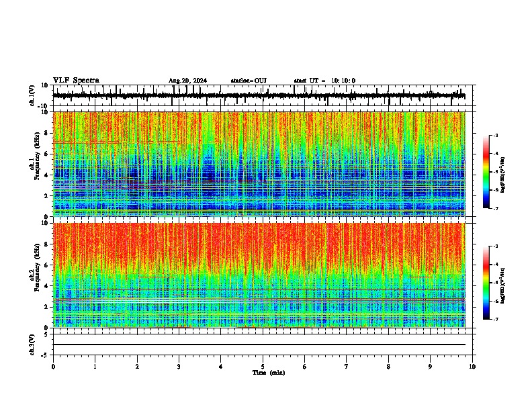Click the "-3" label on ch.1 color bar

pyautogui.click(x=496, y=135)
